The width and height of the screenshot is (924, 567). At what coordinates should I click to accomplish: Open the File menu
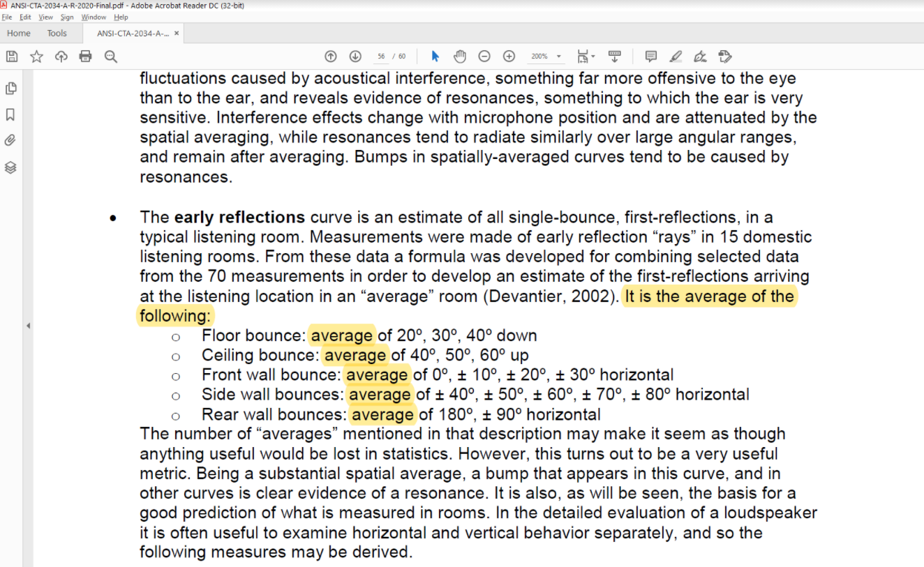point(7,17)
